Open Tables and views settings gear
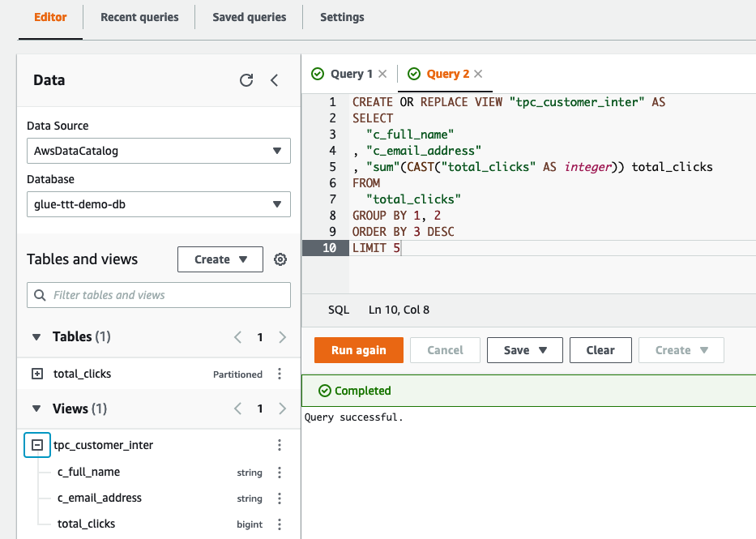This screenshot has height=539, width=756. (x=280, y=259)
